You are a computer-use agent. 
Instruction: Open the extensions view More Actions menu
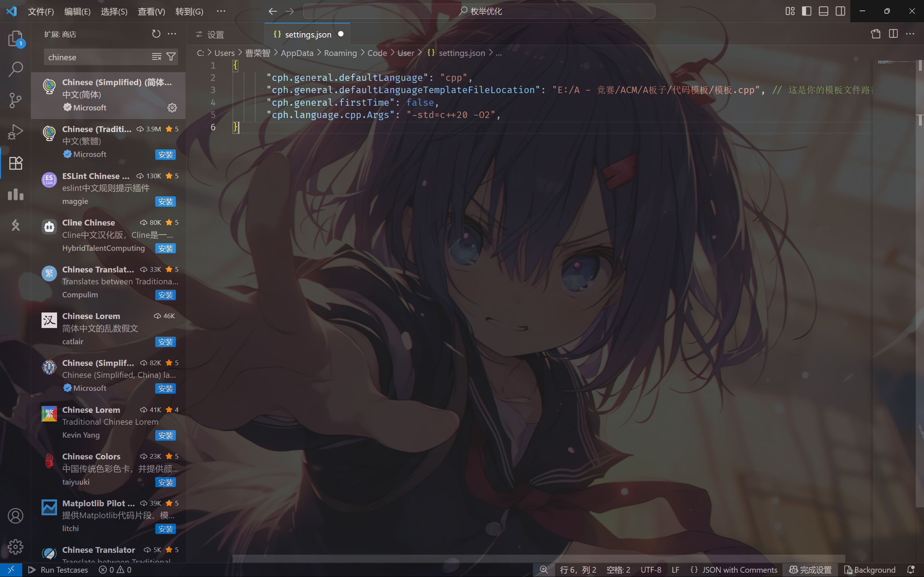pyautogui.click(x=172, y=34)
